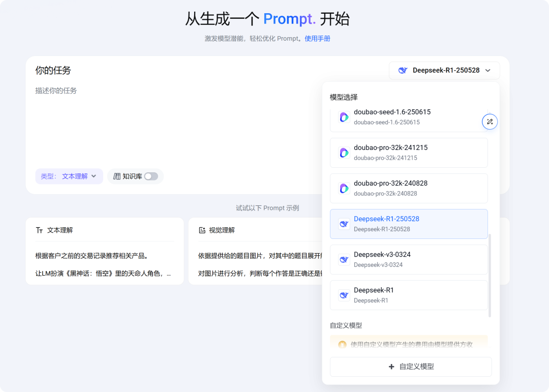
Task: Click the 视觉理解 card image icon
Action: tap(202, 230)
